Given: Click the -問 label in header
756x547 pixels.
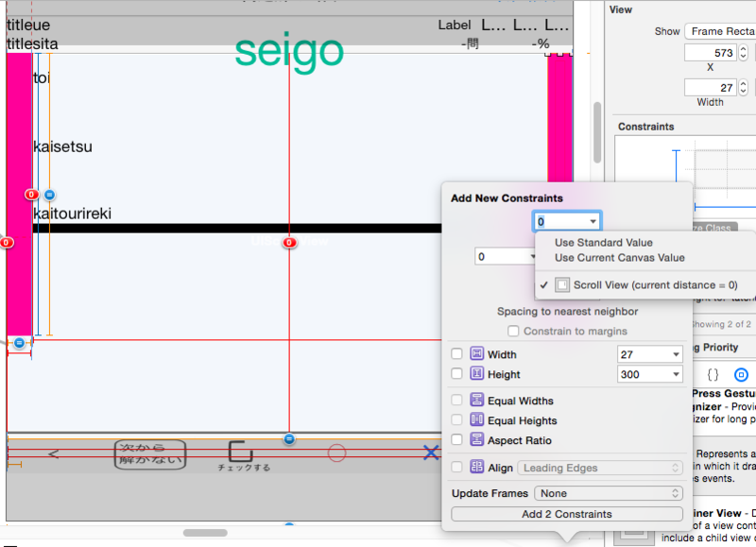Looking at the screenshot, I should [x=470, y=43].
